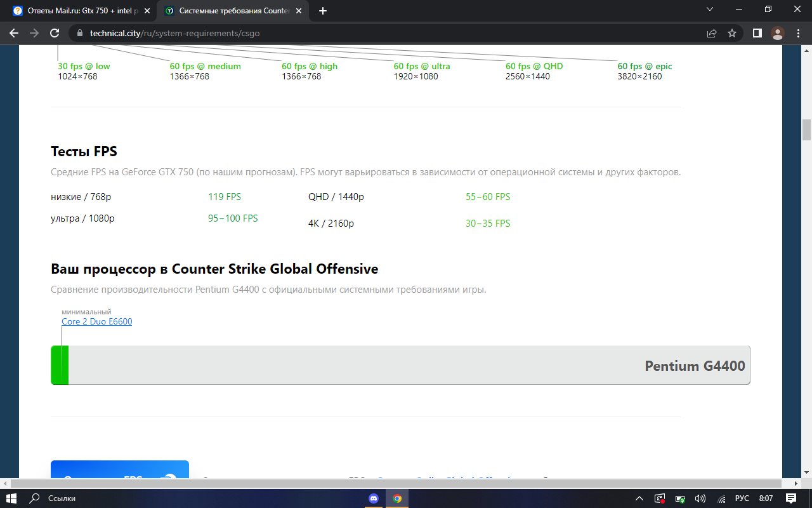Click the blue FPS button at bottom
This screenshot has width=812, height=508.
coord(119,473)
